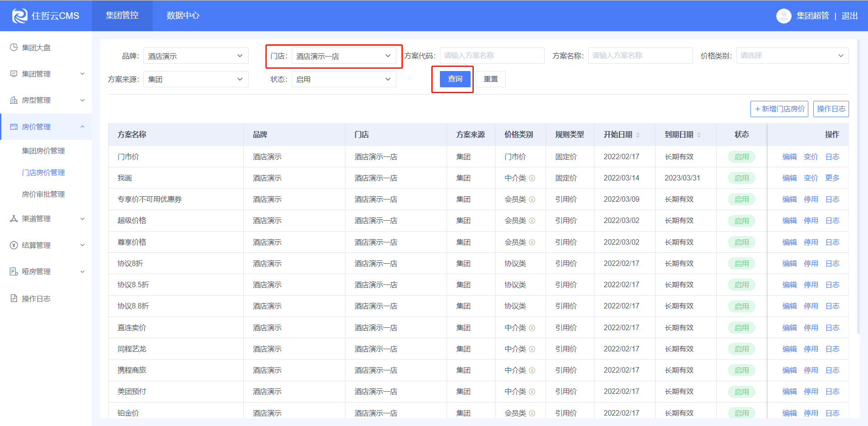The width and height of the screenshot is (868, 426).
Task: Open the 状态 dropdown showing 启用
Action: (x=344, y=79)
